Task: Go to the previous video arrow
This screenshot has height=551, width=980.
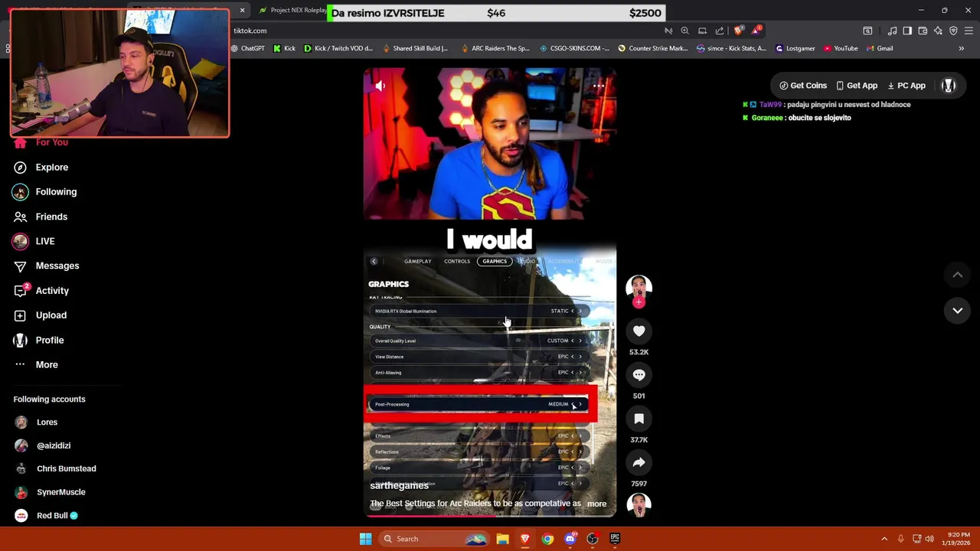Action: [957, 275]
